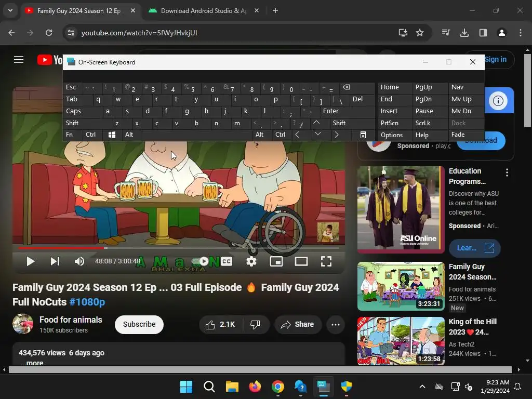The image size is (532, 399).
Task: Go to YouTube home via logo
Action: pyautogui.click(x=50, y=60)
